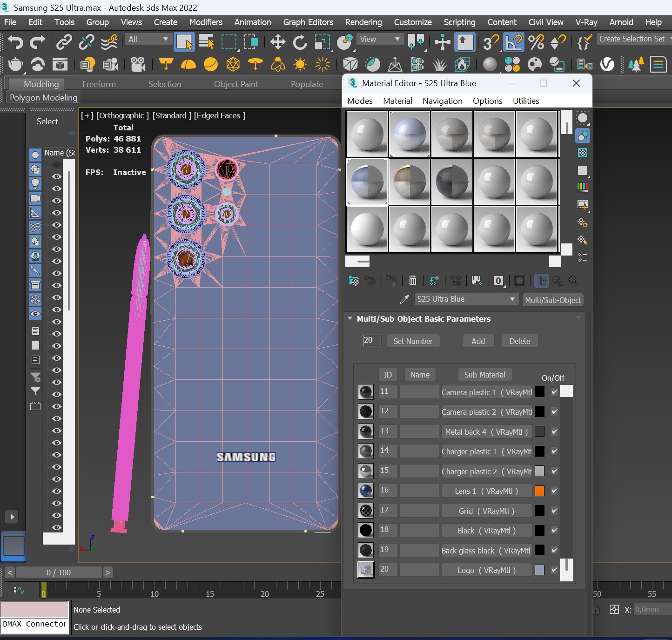Toggle On/Off for Metal back 4
This screenshot has height=640, width=672.
pyautogui.click(x=554, y=431)
